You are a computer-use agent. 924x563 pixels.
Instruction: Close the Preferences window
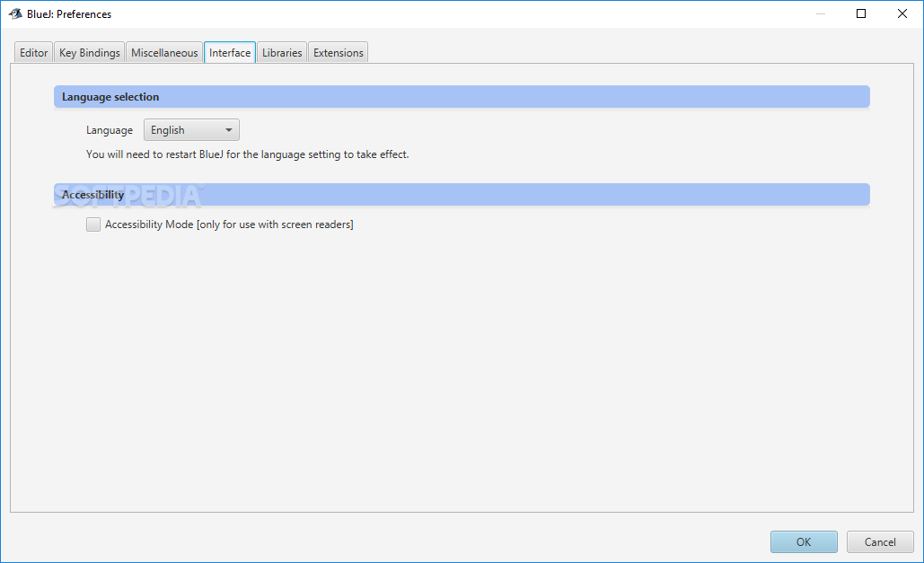902,13
